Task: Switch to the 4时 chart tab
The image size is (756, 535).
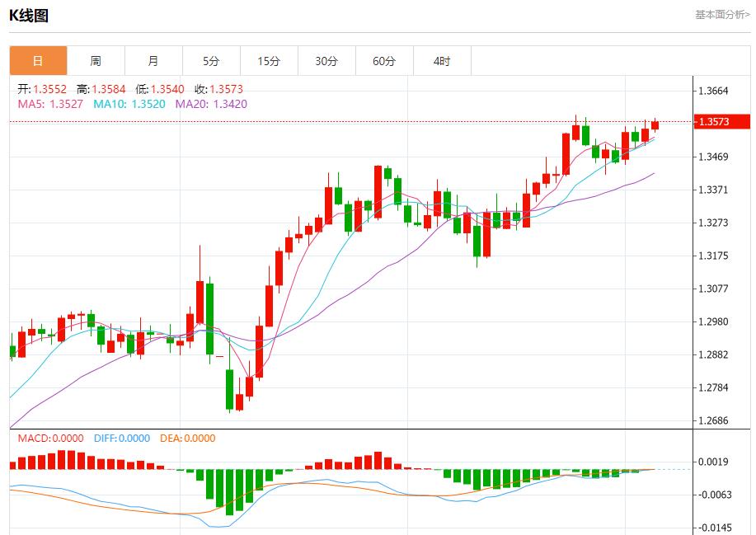Action: point(442,61)
